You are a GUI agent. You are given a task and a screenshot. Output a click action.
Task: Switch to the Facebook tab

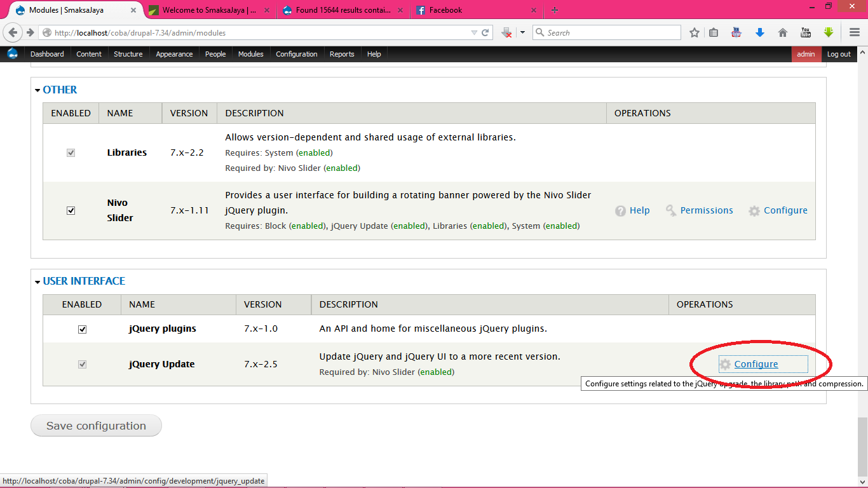click(477, 10)
